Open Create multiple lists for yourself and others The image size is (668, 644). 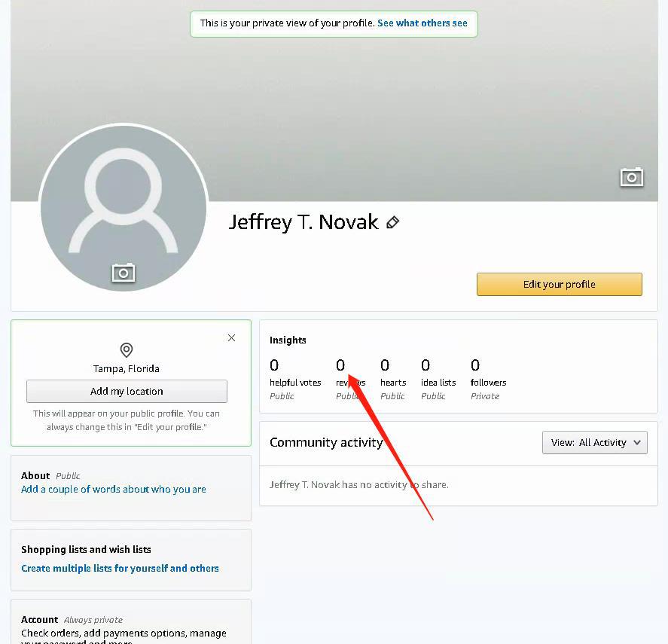point(120,568)
